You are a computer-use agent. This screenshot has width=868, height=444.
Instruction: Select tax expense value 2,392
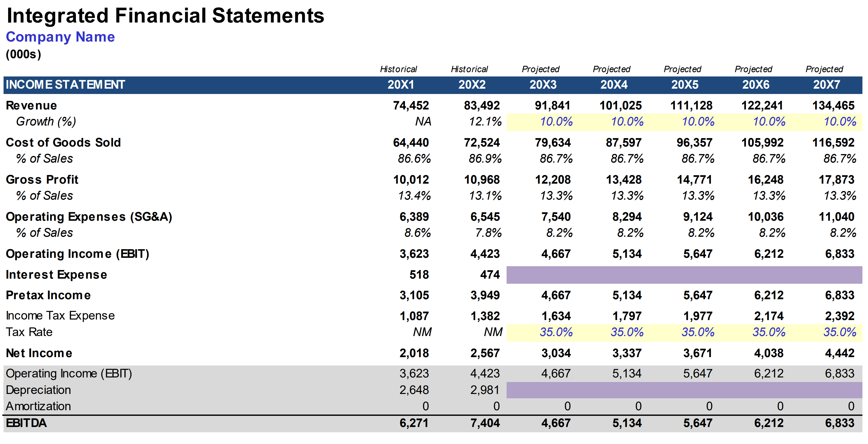point(840,316)
